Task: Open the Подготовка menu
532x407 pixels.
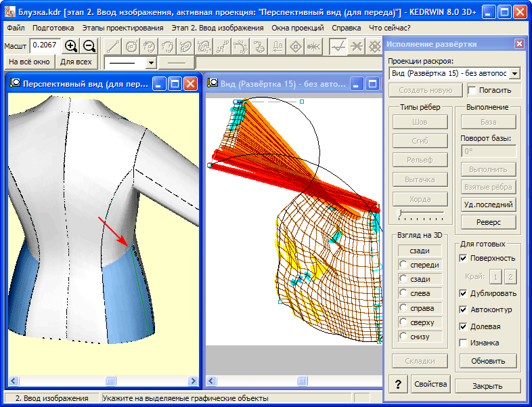Action: click(x=53, y=28)
